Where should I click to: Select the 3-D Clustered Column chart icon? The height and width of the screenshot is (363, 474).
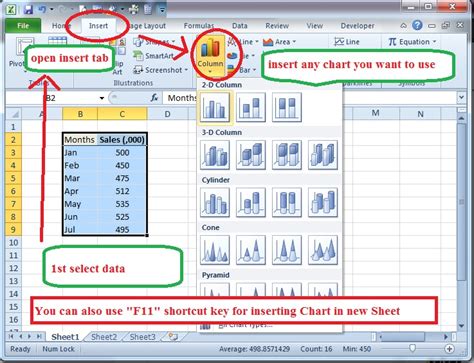click(x=215, y=155)
